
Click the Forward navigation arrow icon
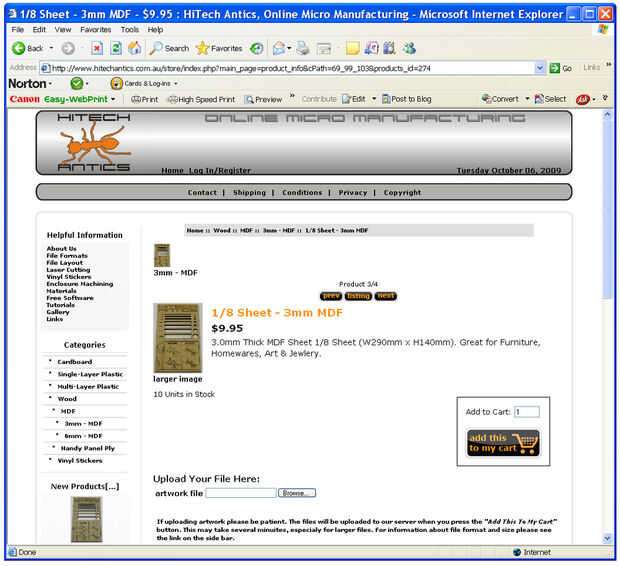pos(68,48)
